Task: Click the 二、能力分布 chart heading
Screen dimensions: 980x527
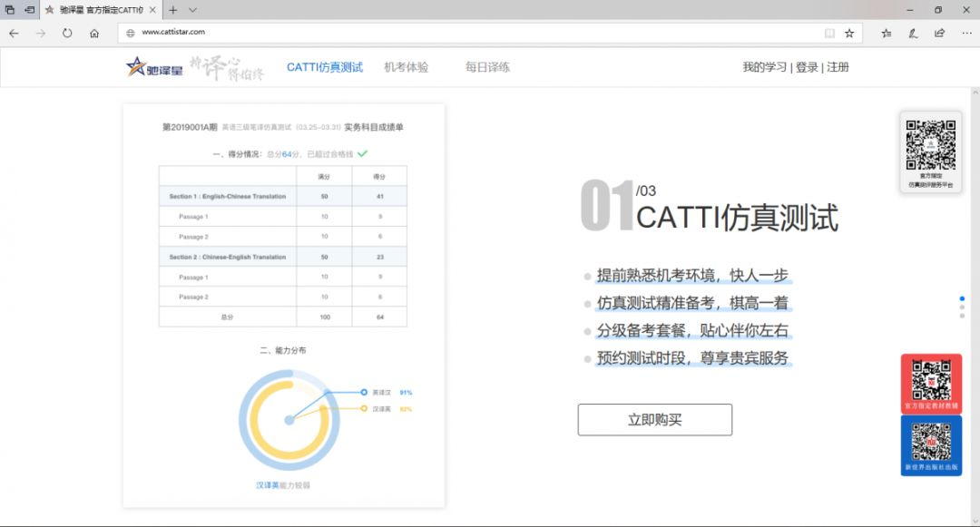Action: (283, 350)
